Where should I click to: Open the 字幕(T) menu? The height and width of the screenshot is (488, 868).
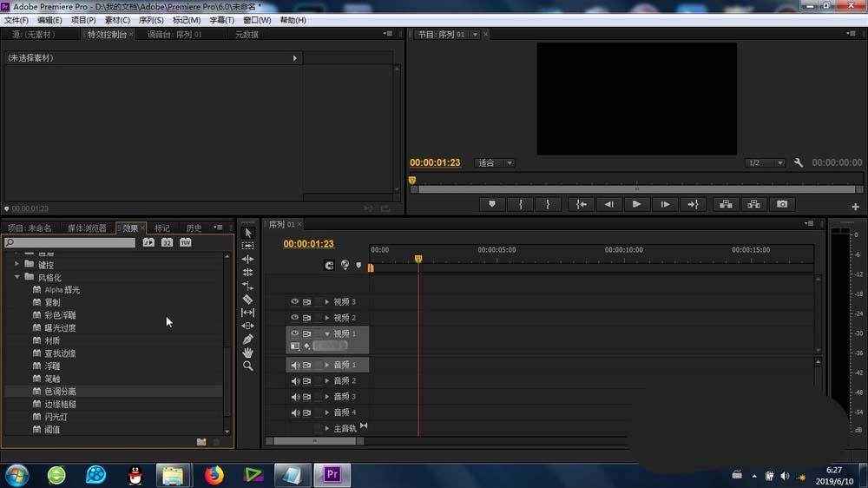[x=221, y=20]
